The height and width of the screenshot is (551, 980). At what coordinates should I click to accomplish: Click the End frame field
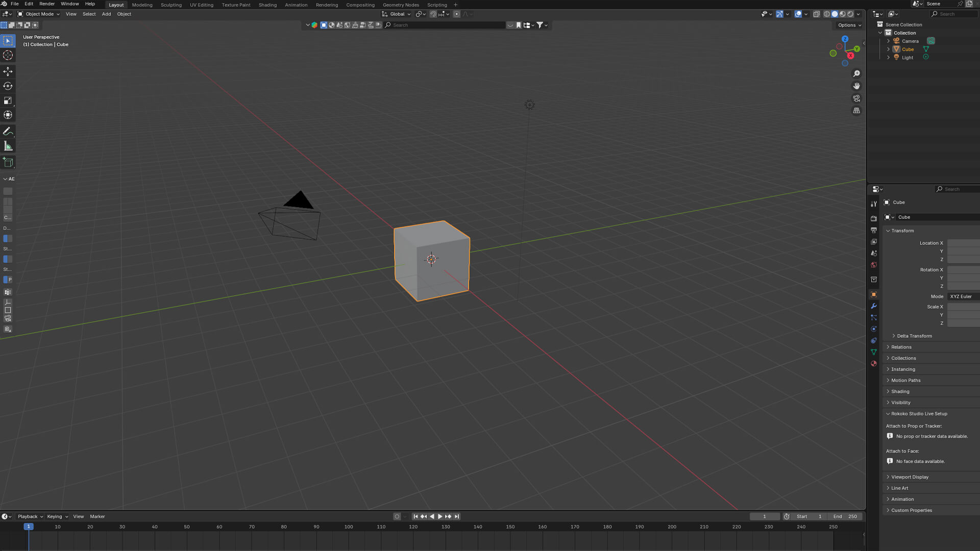(x=845, y=516)
